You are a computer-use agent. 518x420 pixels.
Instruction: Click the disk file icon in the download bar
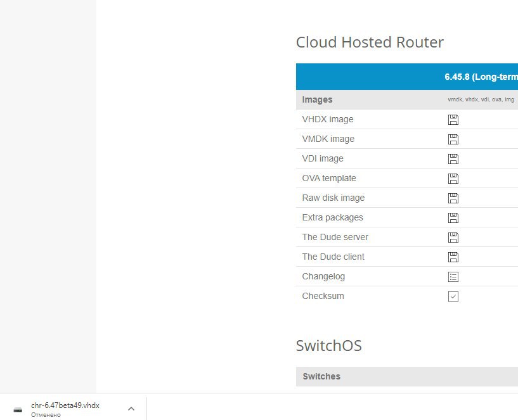coord(18,410)
